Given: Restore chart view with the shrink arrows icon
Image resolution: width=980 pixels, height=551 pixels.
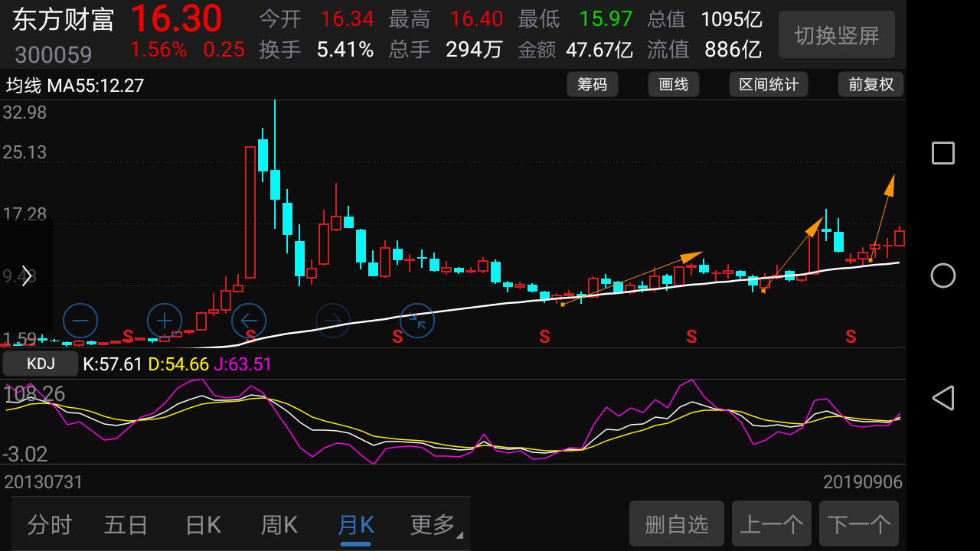Looking at the screenshot, I should click(416, 321).
